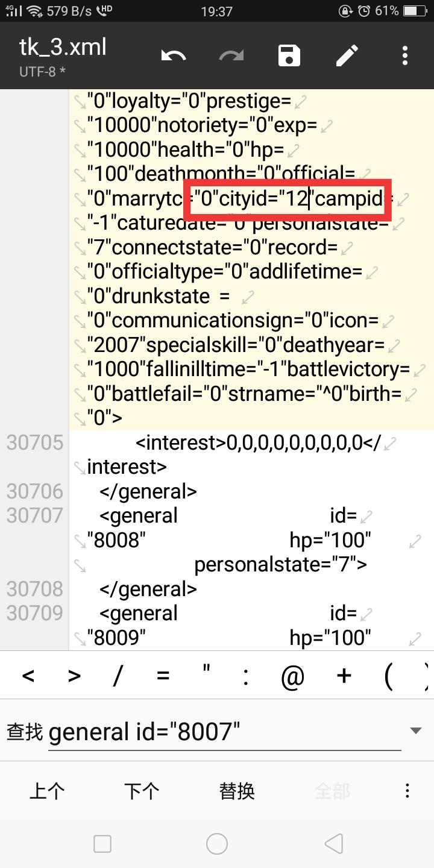Tap the redo arrow icon
The image size is (434, 868).
click(231, 56)
